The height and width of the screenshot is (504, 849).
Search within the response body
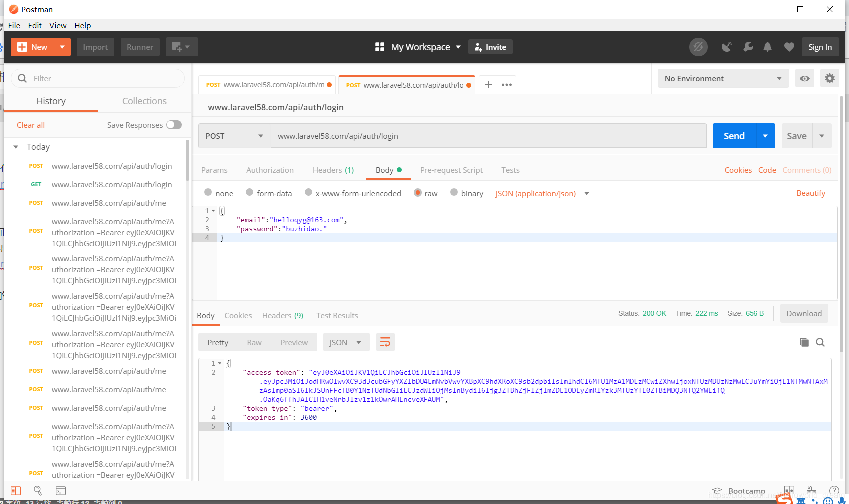[820, 342]
